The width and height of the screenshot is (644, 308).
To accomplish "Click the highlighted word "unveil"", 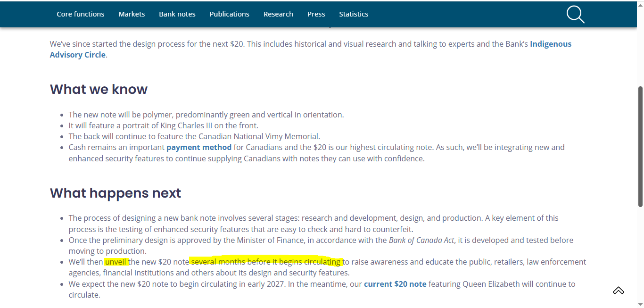I will coord(116,262).
